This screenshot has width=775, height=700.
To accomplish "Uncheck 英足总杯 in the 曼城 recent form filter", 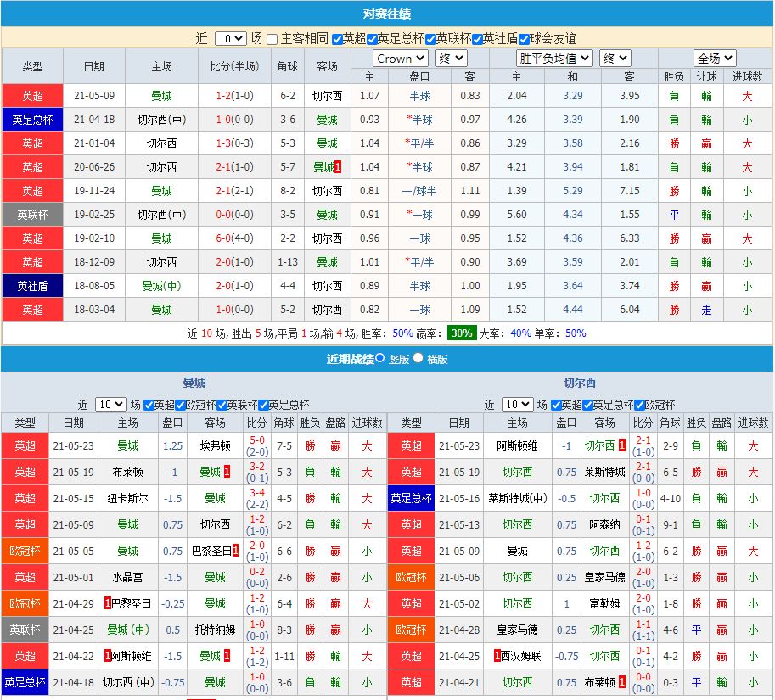I will pyautogui.click(x=263, y=406).
